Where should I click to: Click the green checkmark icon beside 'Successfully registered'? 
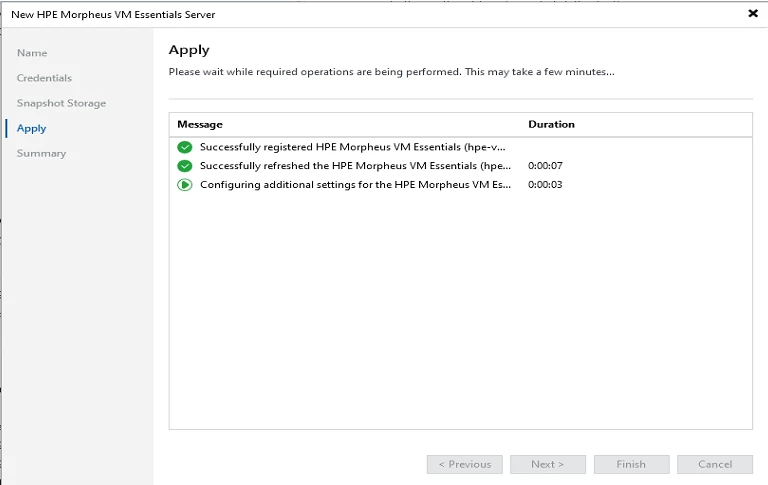(x=184, y=147)
